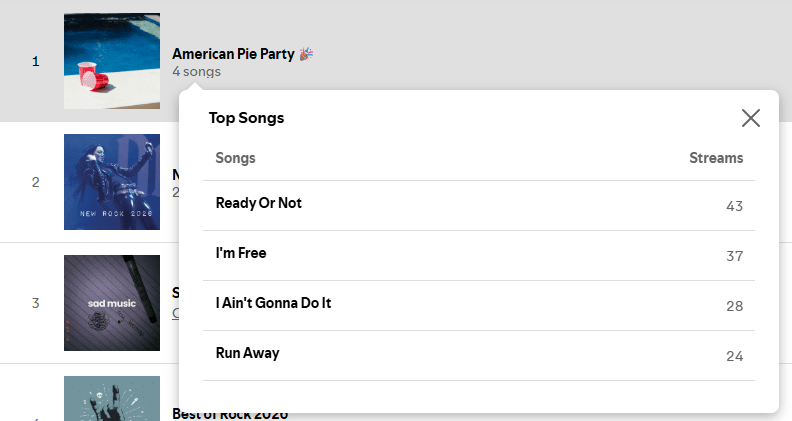Choose the I'm Free song
Viewport: 792px width, 421px height.
[x=241, y=253]
